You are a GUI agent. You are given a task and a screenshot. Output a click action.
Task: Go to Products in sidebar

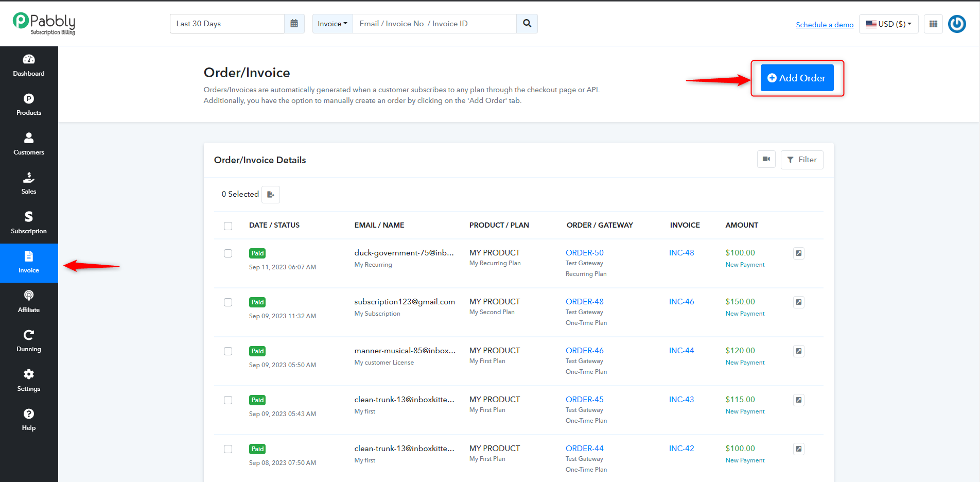29,105
